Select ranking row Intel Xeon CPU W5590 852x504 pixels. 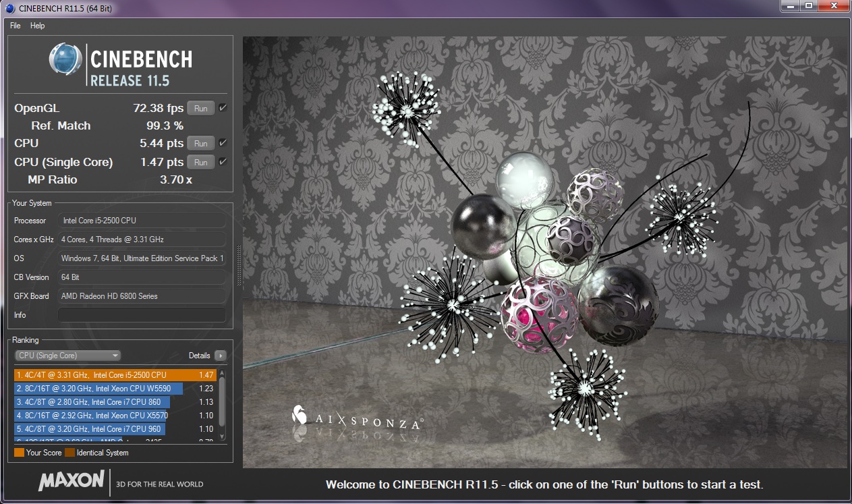[115, 389]
